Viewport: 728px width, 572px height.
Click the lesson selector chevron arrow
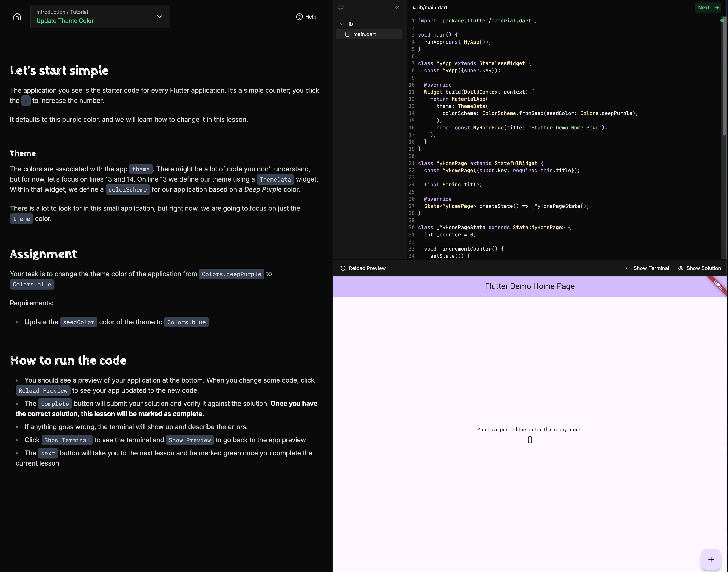159,17
